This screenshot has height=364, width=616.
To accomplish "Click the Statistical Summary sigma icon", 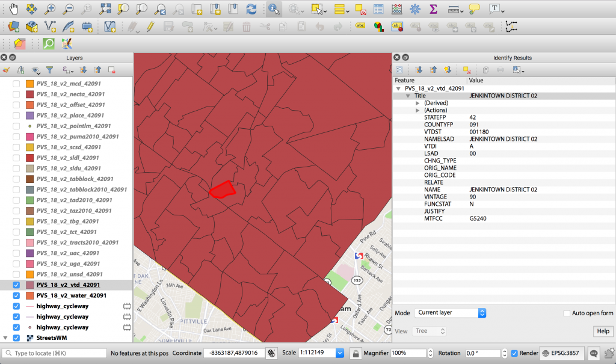I will point(433,8).
